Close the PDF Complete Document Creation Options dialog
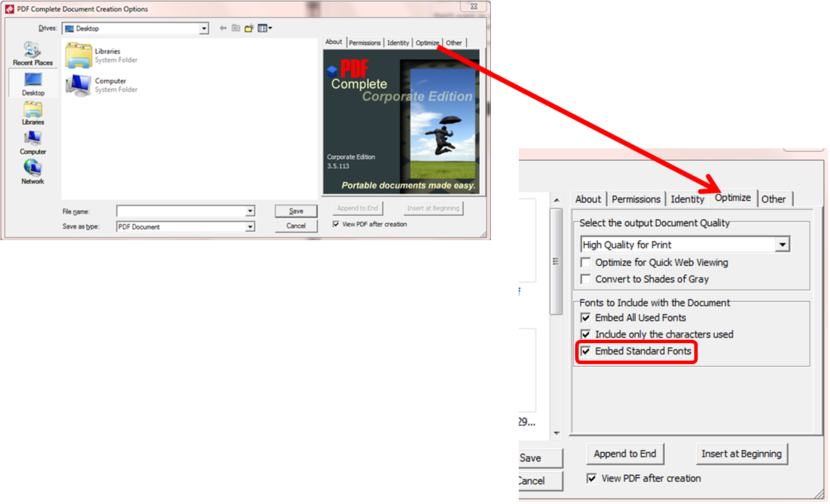Screen dimensions: 830x504 [473, 7]
